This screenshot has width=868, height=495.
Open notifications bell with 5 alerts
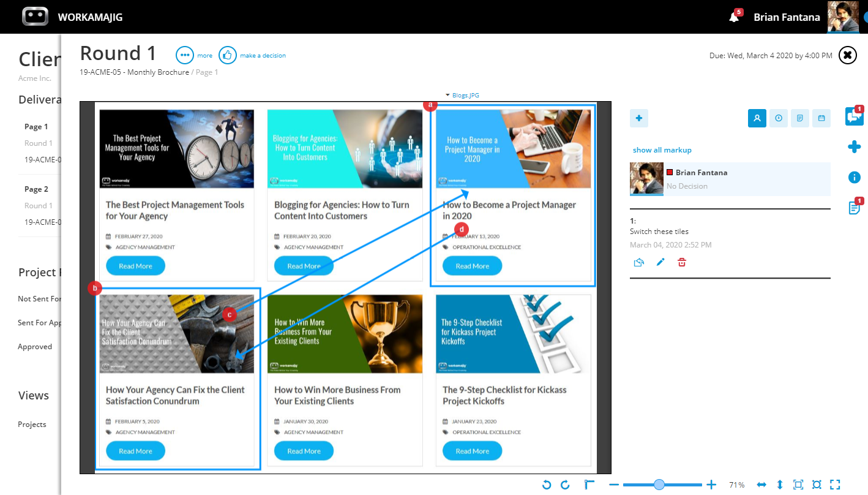[734, 17]
